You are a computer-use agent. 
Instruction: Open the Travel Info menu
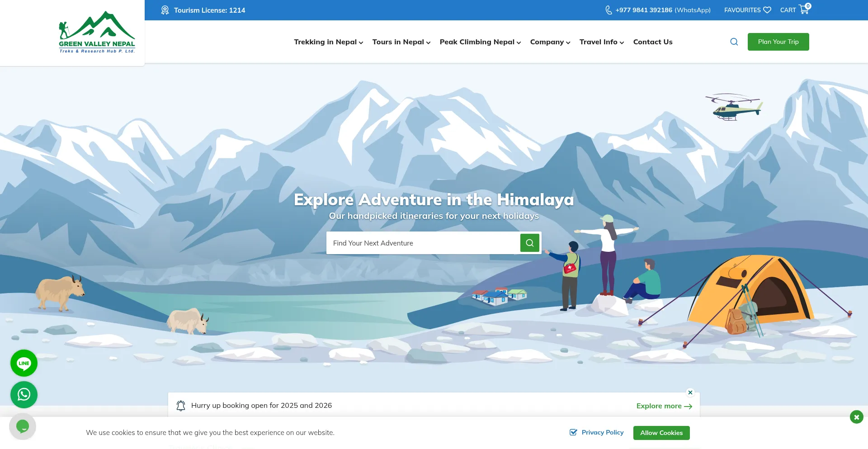click(602, 42)
